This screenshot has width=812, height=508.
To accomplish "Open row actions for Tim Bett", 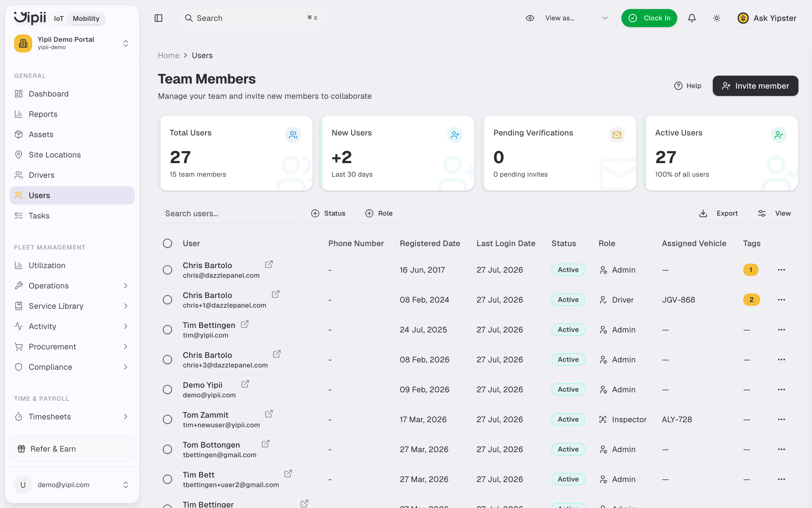I will (x=782, y=479).
